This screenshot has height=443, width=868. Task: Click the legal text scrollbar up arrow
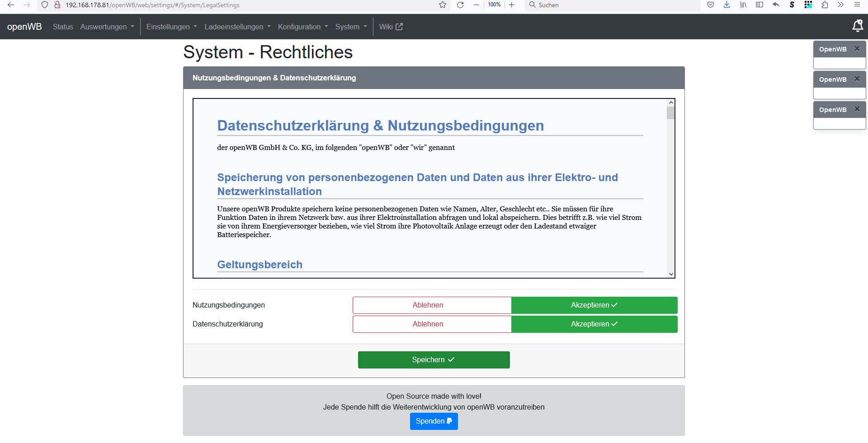pyautogui.click(x=671, y=103)
